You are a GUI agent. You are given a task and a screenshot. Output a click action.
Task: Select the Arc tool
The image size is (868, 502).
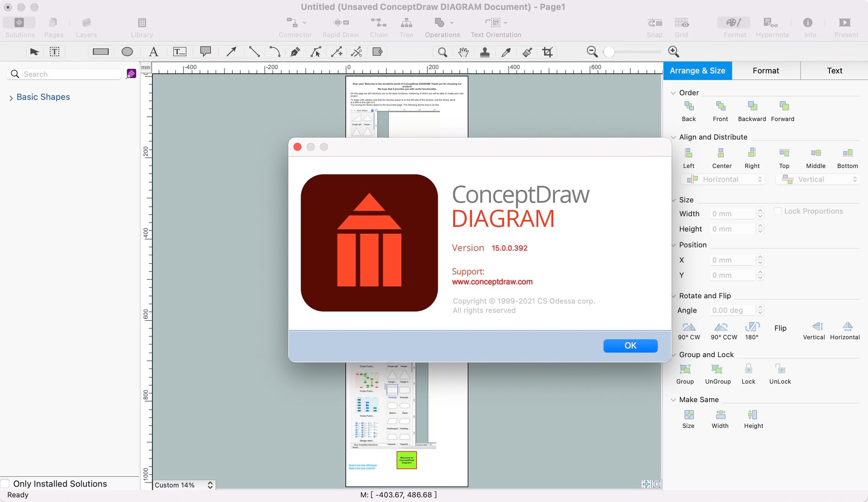pos(274,52)
